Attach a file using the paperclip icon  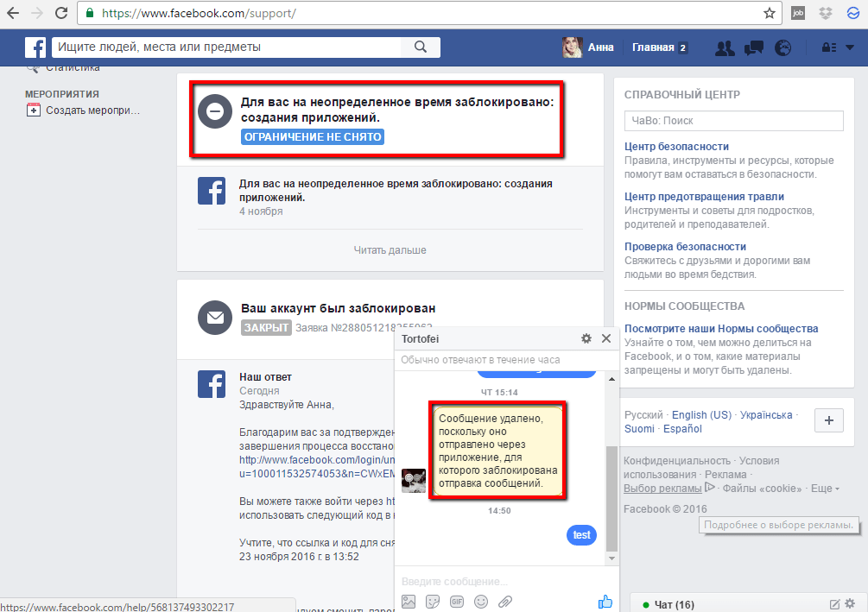pos(505,602)
